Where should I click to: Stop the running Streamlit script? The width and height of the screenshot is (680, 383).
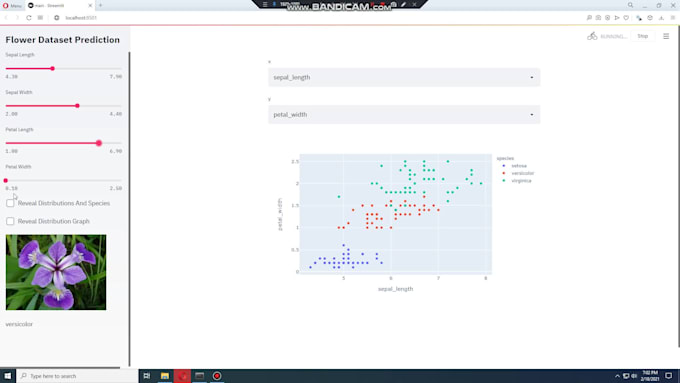(643, 36)
